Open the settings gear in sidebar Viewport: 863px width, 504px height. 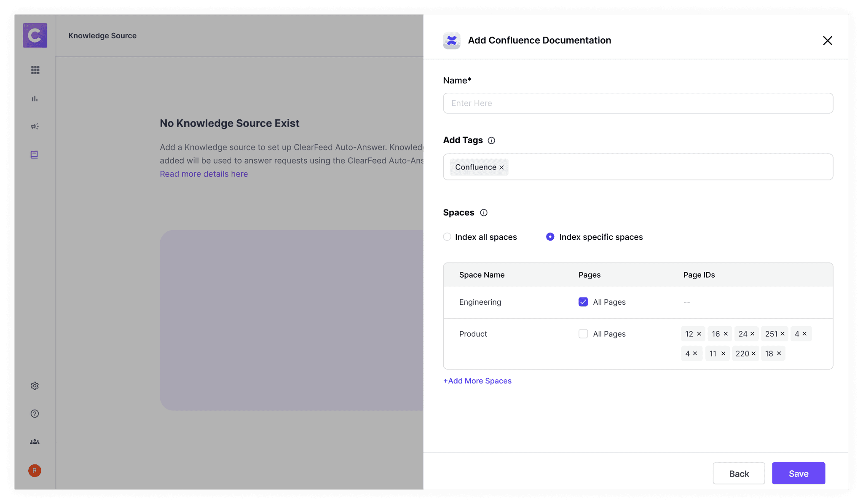click(35, 386)
